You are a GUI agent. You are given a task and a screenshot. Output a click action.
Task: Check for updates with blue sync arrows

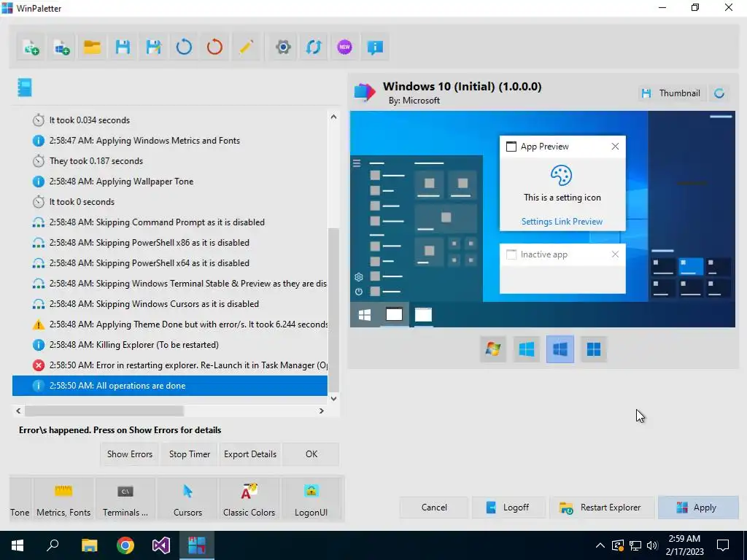tap(314, 47)
